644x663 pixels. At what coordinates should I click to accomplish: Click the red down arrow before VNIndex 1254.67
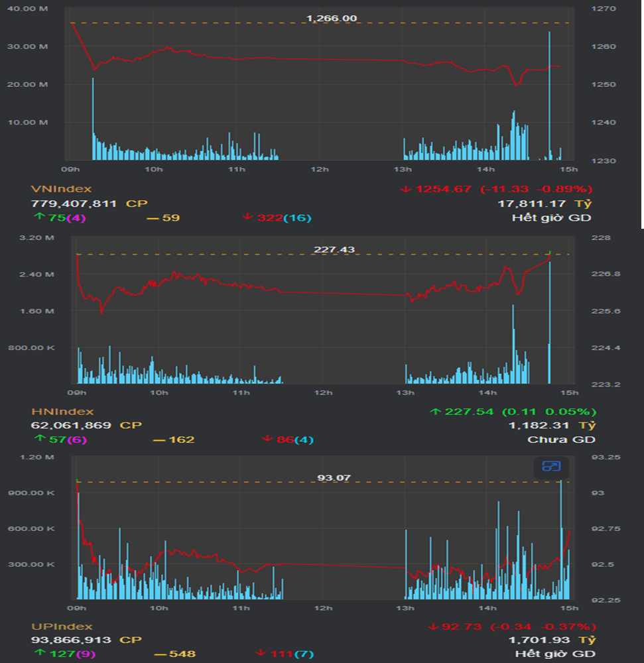[406, 189]
